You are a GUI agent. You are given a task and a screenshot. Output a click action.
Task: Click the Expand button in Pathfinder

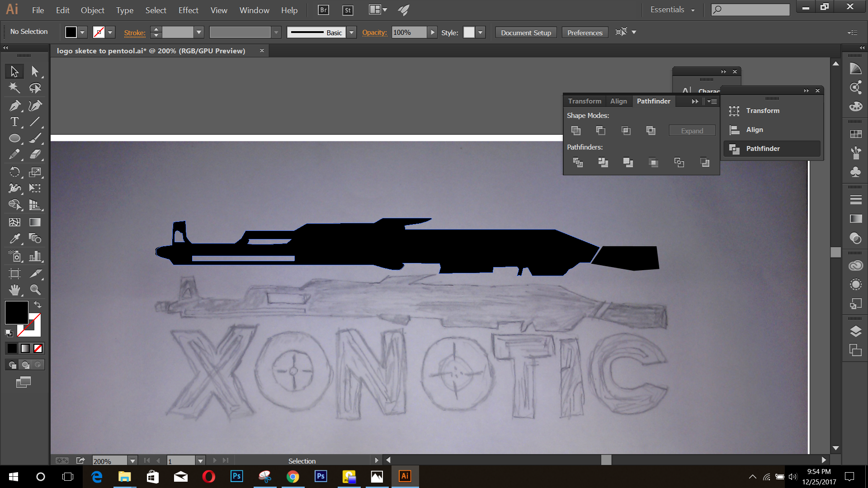tap(692, 131)
